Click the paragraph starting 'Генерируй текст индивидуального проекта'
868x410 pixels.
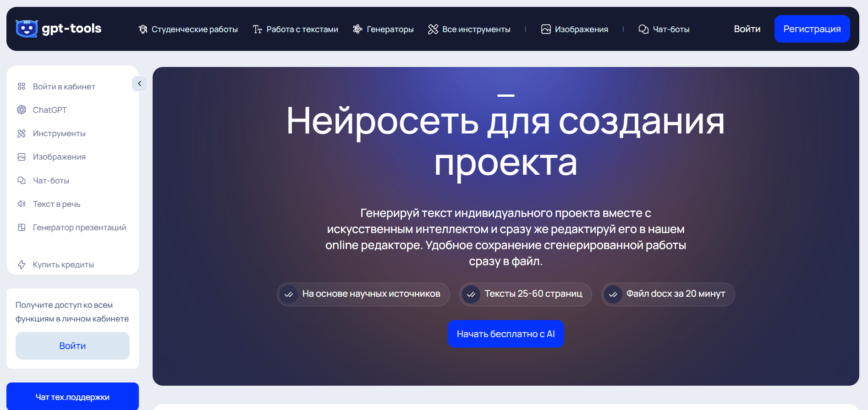tap(505, 237)
